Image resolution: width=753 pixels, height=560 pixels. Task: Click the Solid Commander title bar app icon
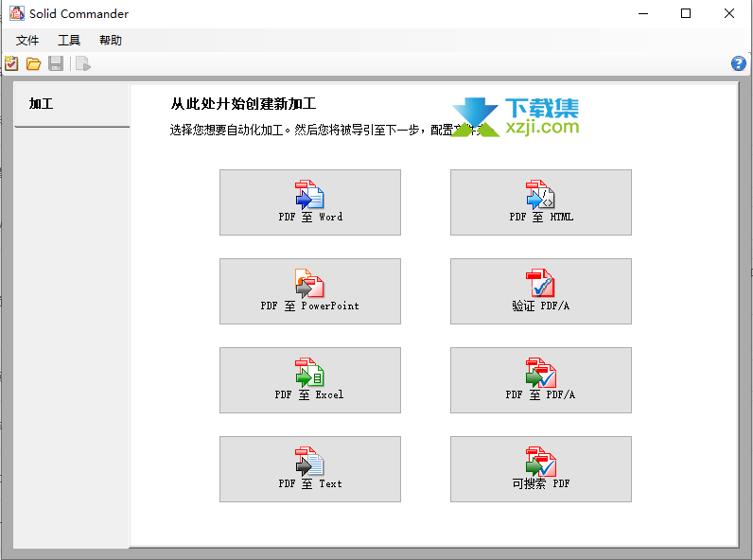point(17,13)
